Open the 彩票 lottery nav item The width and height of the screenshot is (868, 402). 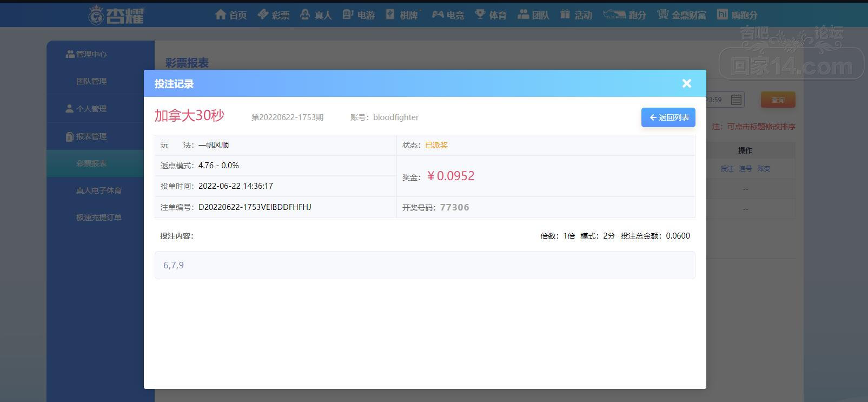pos(274,15)
